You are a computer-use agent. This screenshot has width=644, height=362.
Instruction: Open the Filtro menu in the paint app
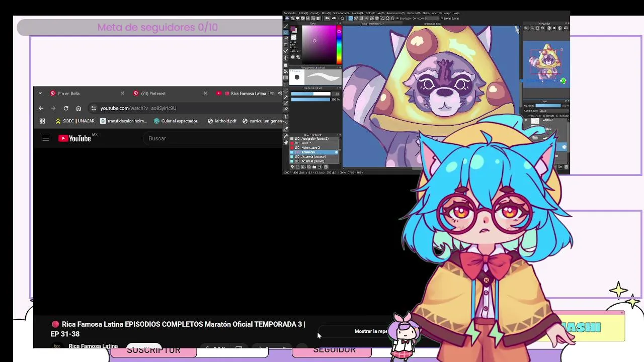(326, 13)
